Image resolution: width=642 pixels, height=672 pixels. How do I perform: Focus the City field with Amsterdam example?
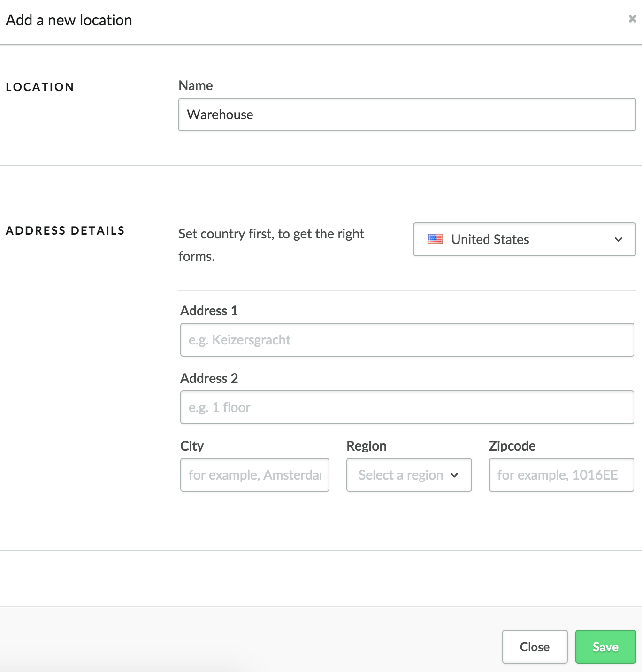click(x=254, y=475)
